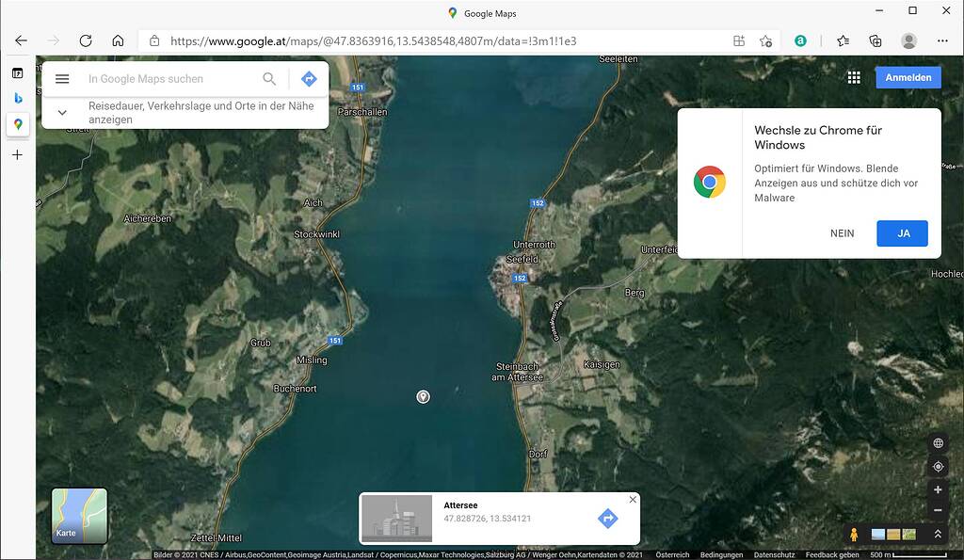964x560 pixels.
Task: Click the Anmelden button
Action: coord(908,77)
